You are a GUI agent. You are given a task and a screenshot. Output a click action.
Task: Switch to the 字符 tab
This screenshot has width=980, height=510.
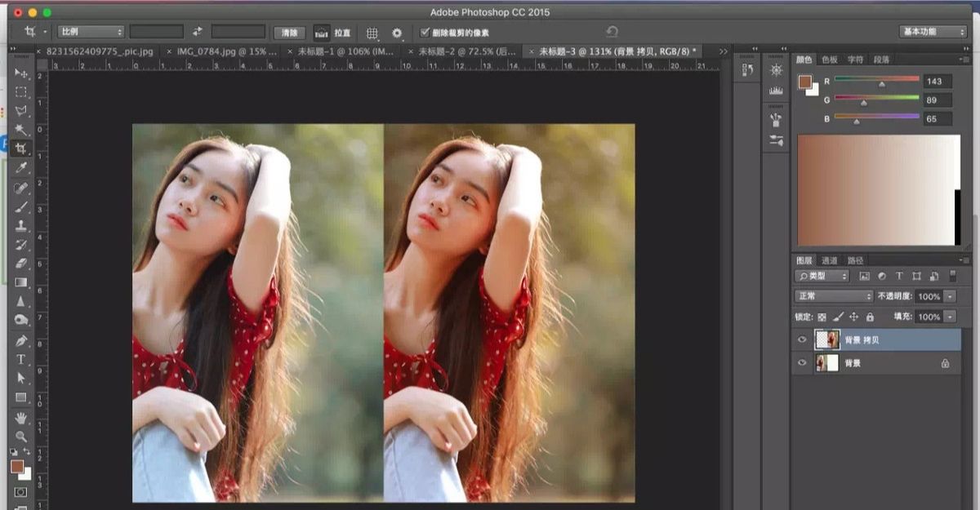coord(855,60)
